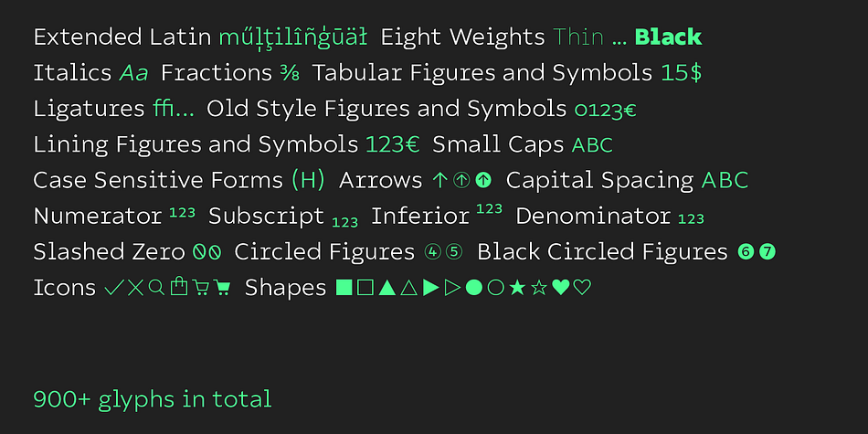
Task: Click the shopping bag icon
Action: tap(179, 286)
